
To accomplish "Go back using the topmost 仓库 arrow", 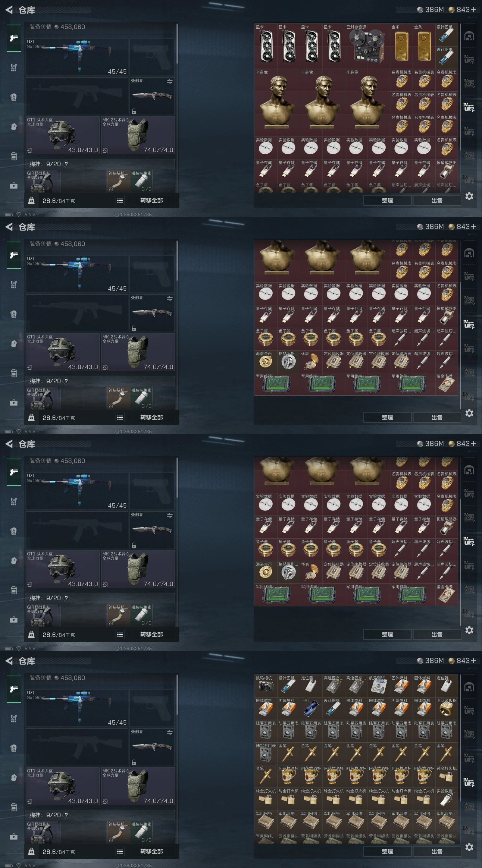I will pos(9,10).
